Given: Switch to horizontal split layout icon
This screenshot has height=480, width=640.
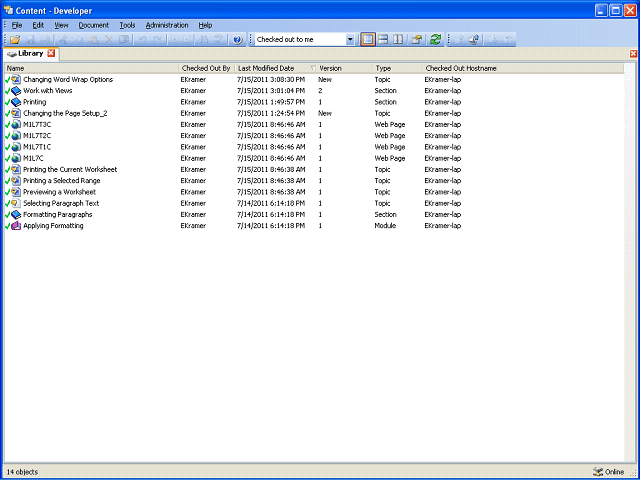Looking at the screenshot, I should (383, 40).
